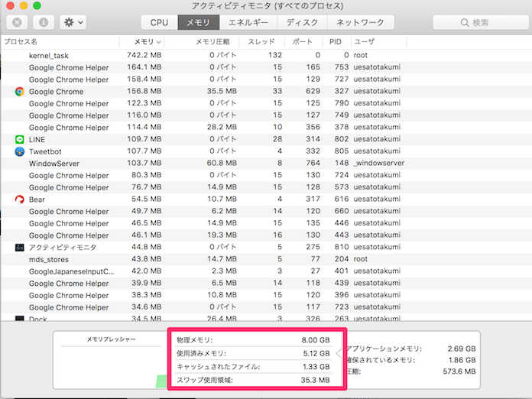Viewport: 532px width, 399px height.
Task: Select Google Chrome Helper with PID 749
Action: point(266,115)
